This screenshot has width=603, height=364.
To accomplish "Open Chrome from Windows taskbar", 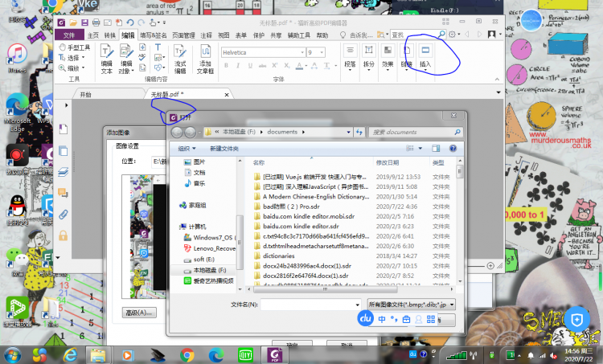I will (x=187, y=355).
